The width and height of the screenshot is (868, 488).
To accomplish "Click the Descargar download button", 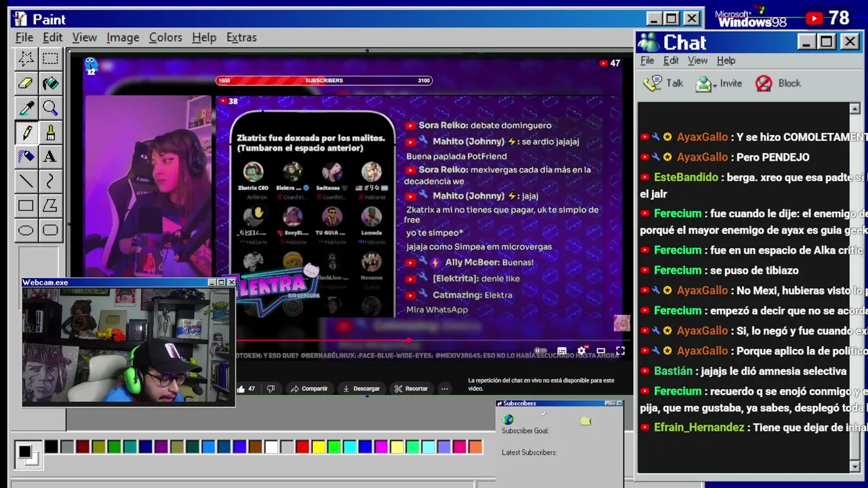I will 361,389.
